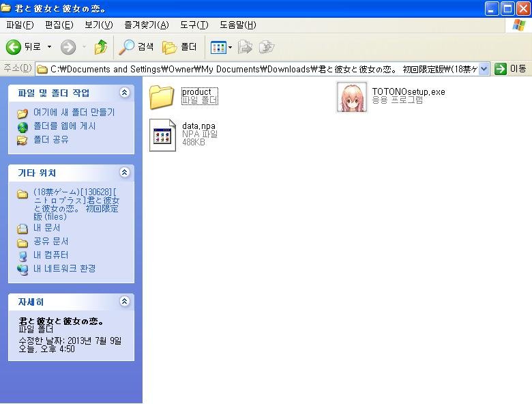Open 내 컴퓨터 from other places
The height and width of the screenshot is (404, 532).
point(50,255)
